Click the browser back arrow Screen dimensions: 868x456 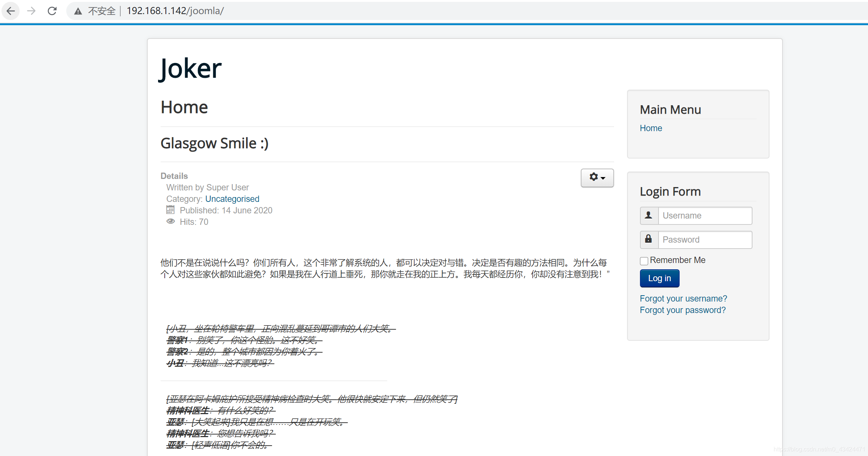tap(11, 11)
